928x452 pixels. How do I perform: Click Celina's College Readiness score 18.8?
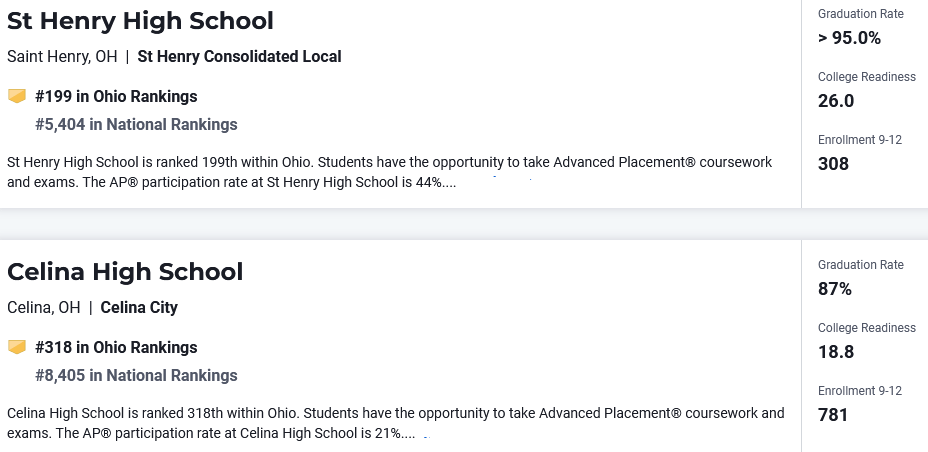point(836,352)
